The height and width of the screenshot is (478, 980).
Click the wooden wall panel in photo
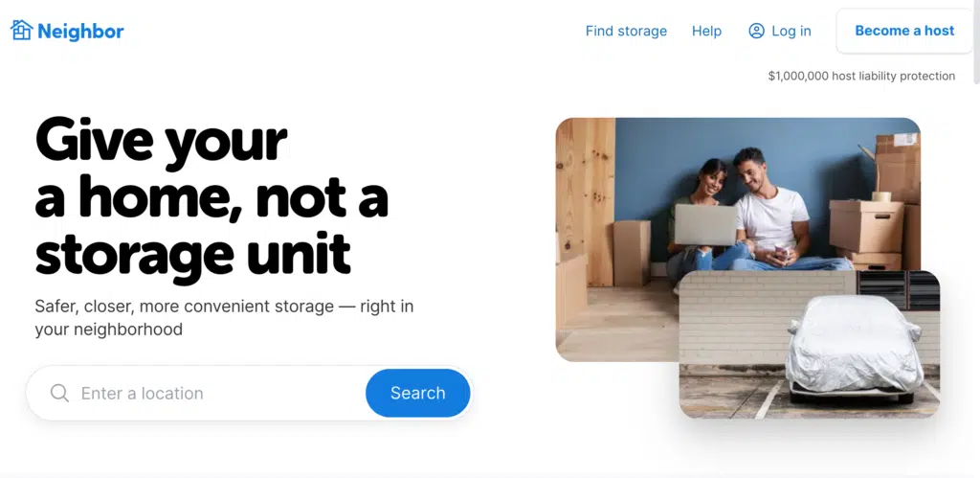pyautogui.click(x=586, y=200)
